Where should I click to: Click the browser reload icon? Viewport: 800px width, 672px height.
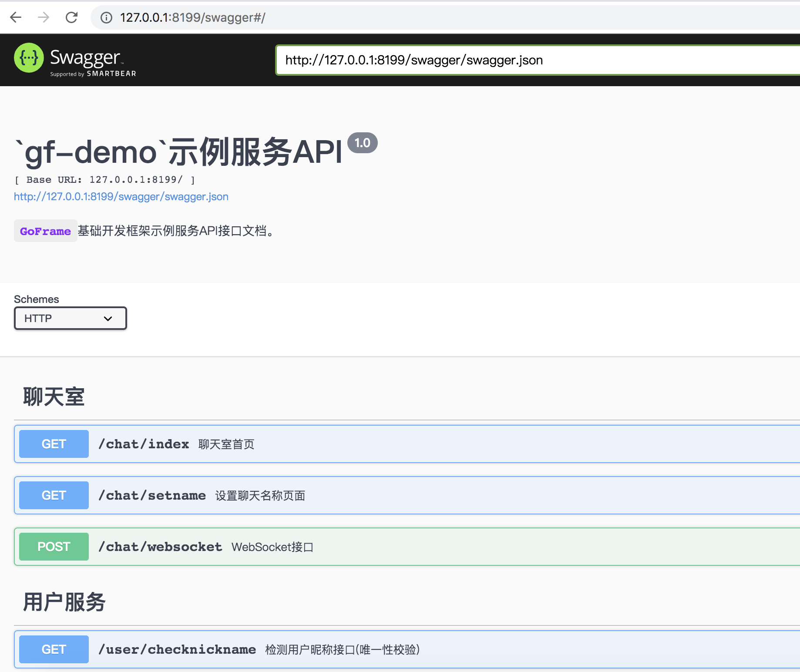pos(72,17)
